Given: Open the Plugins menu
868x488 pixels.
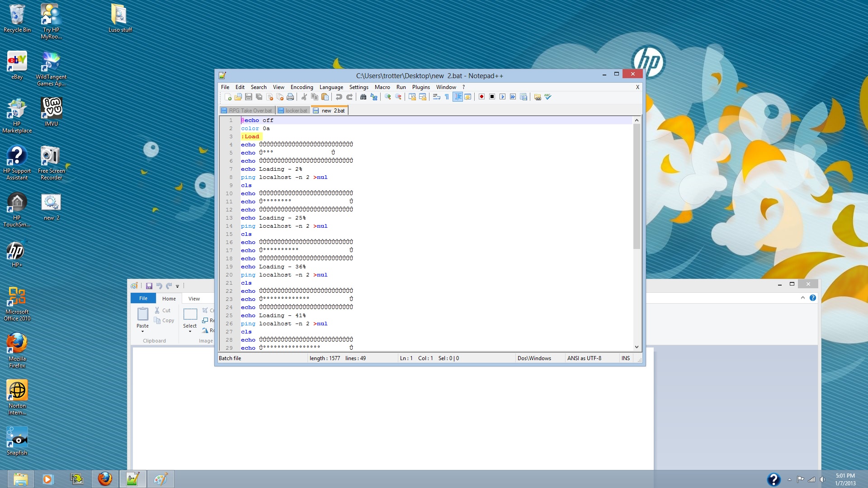Looking at the screenshot, I should click(421, 87).
